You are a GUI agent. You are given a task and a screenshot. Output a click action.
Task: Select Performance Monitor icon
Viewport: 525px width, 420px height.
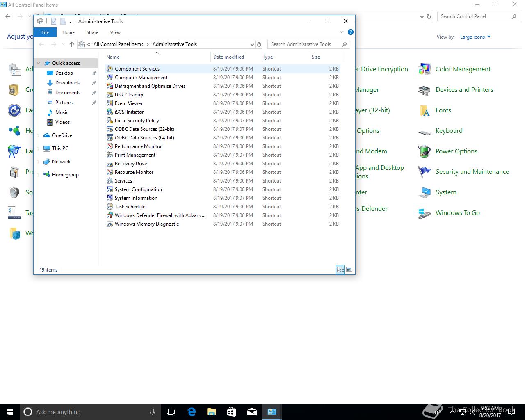coord(110,146)
